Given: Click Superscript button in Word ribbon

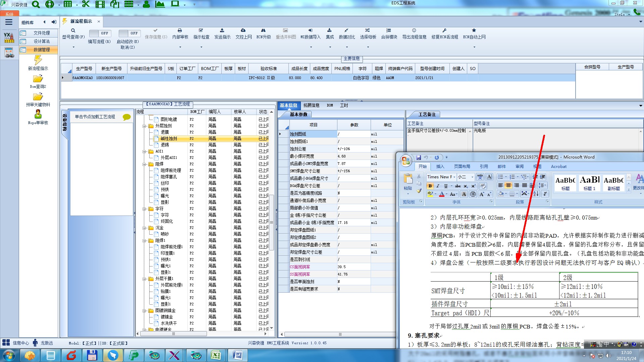Looking at the screenshot, I should click(473, 186).
